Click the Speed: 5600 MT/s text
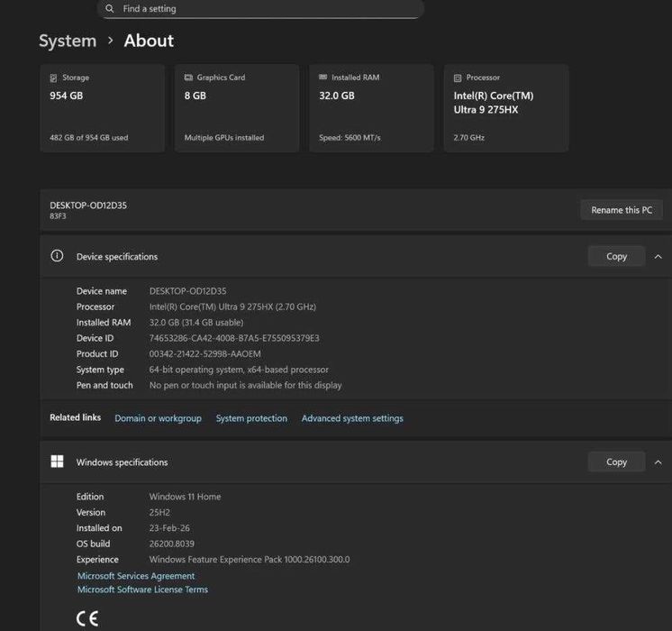672x631 pixels. click(350, 138)
